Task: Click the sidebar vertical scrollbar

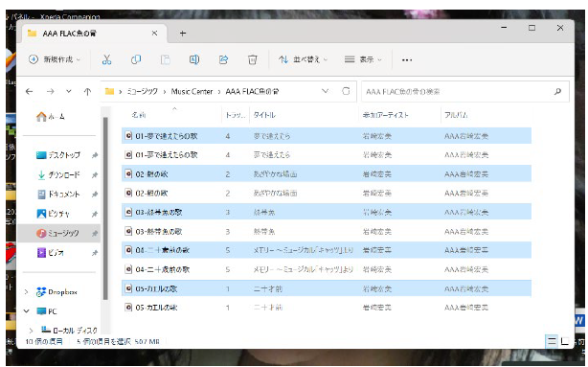Action: pos(105,208)
